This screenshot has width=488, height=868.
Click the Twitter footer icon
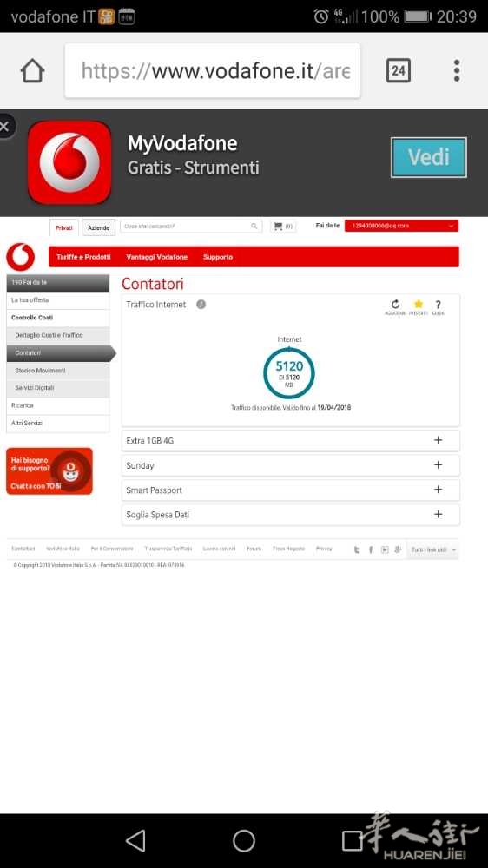point(357,549)
